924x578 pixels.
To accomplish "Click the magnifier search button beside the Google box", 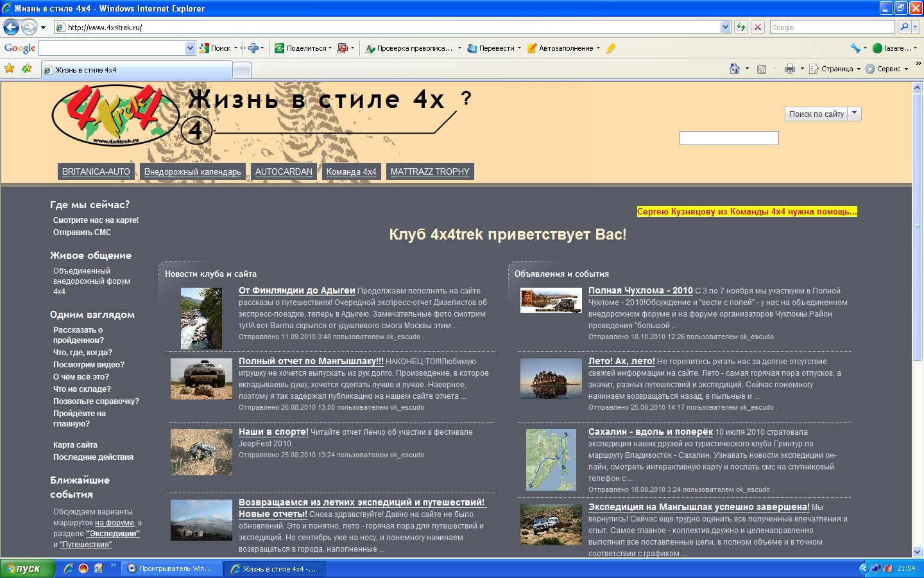I will [904, 27].
